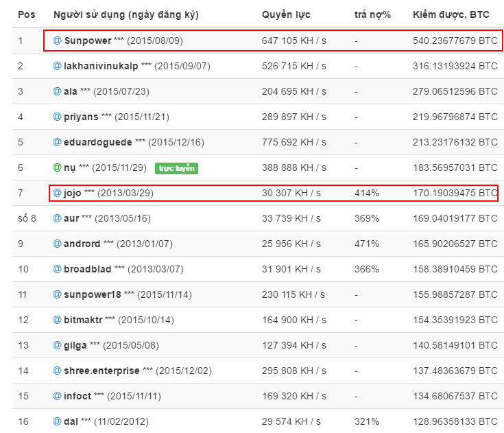Click the 155.98857287 BTC cell

(455, 294)
